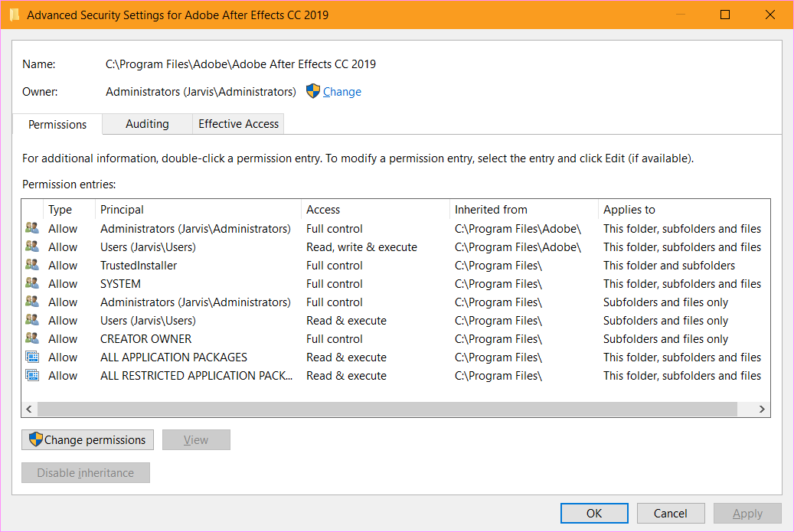
Task: Click 'Subfolders and files only' in the CREATOR OWNER row
Action: 665,338
